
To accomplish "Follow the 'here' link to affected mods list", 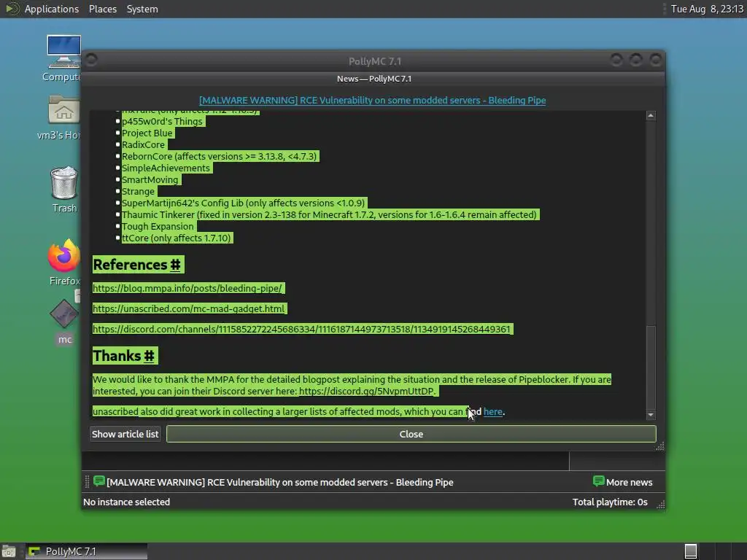I will point(493,411).
